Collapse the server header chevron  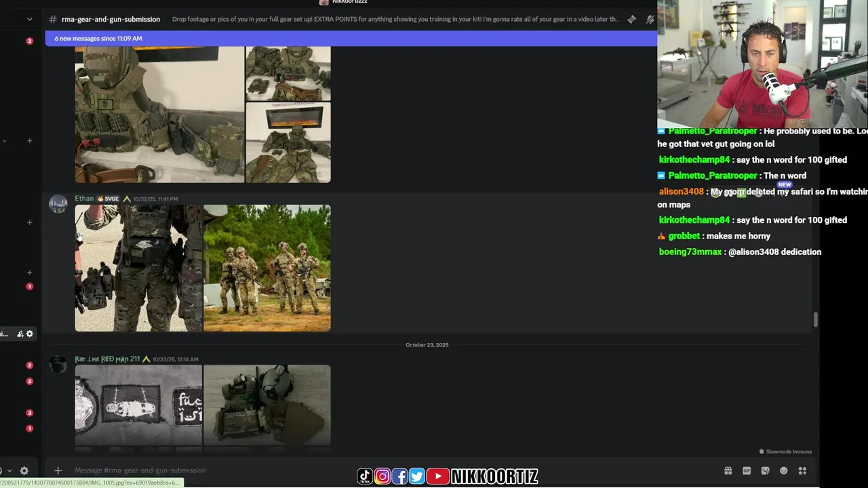pyautogui.click(x=29, y=19)
